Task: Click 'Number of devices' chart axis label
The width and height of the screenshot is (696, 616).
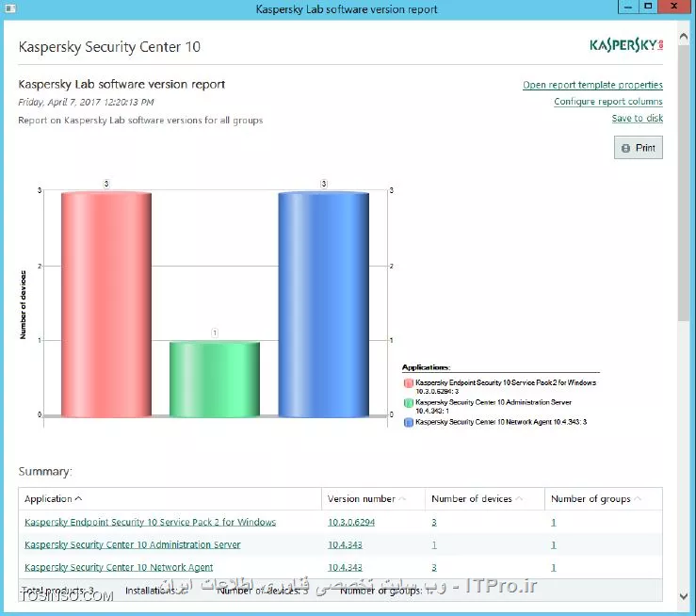Action: [x=24, y=305]
